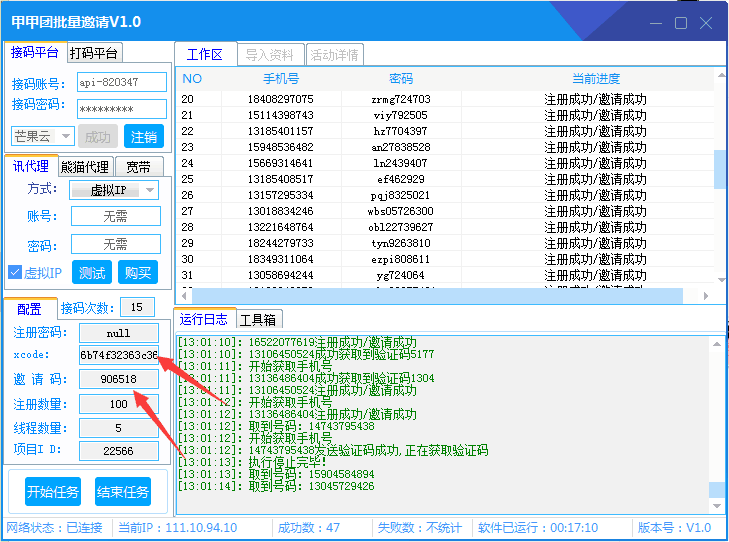Open the 活动详情 tab
The height and width of the screenshot is (542, 729).
coord(334,55)
